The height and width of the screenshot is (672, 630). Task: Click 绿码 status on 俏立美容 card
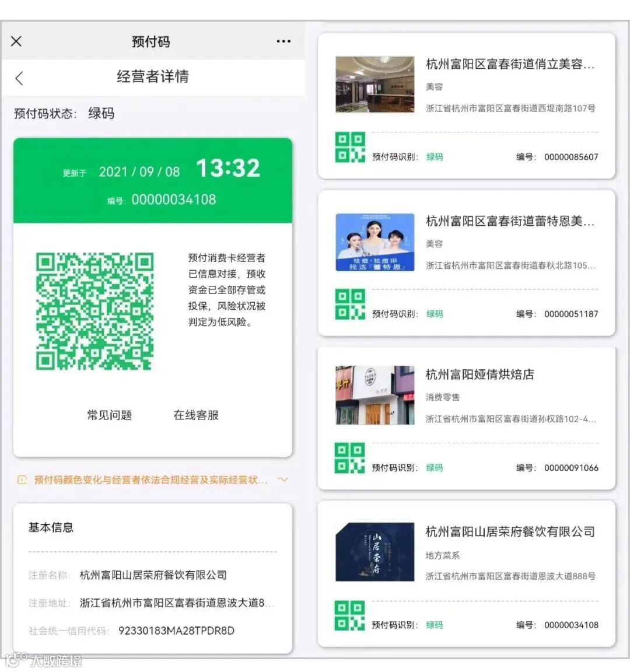coord(435,157)
